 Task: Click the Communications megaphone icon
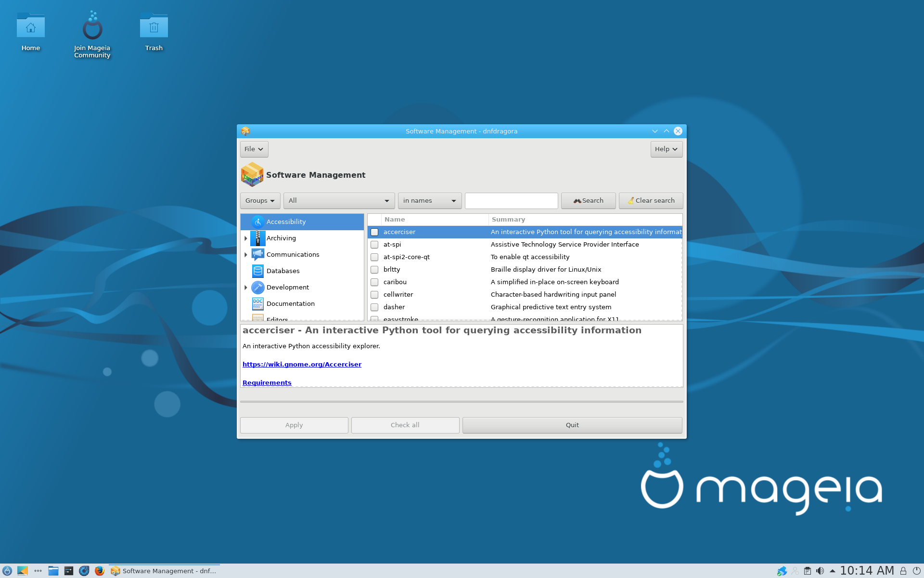pyautogui.click(x=258, y=255)
